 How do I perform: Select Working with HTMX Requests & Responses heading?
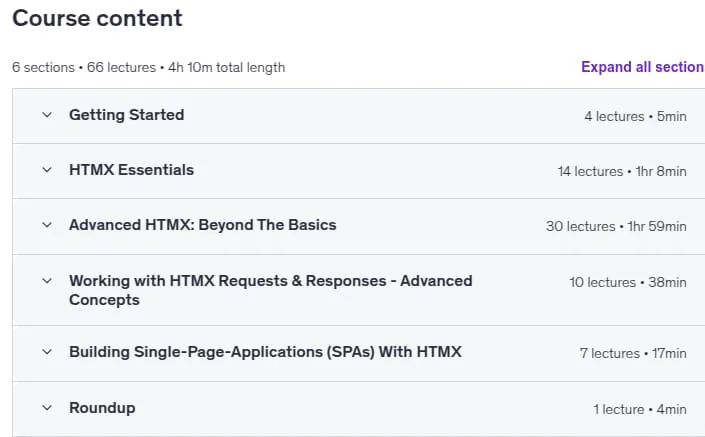[271, 290]
